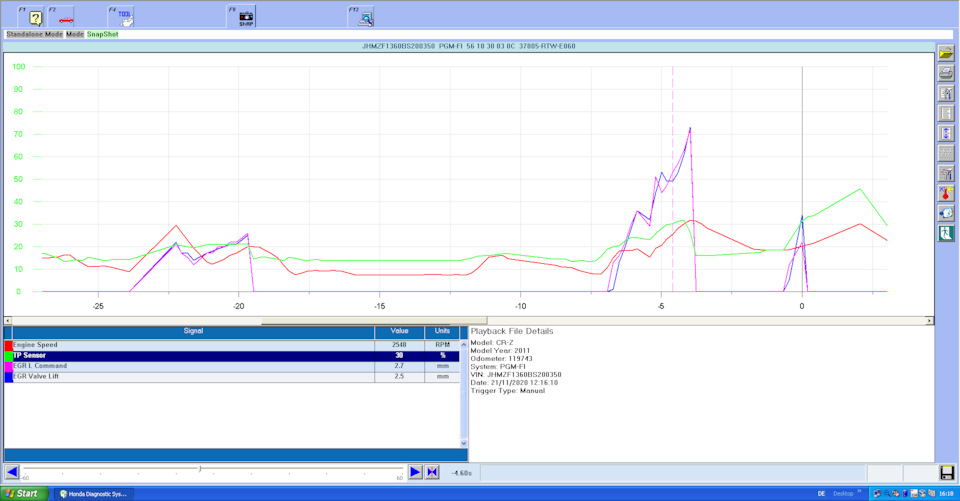Click the vertical scale arrows icon
The width and height of the screenshot is (960, 501).
(946, 134)
